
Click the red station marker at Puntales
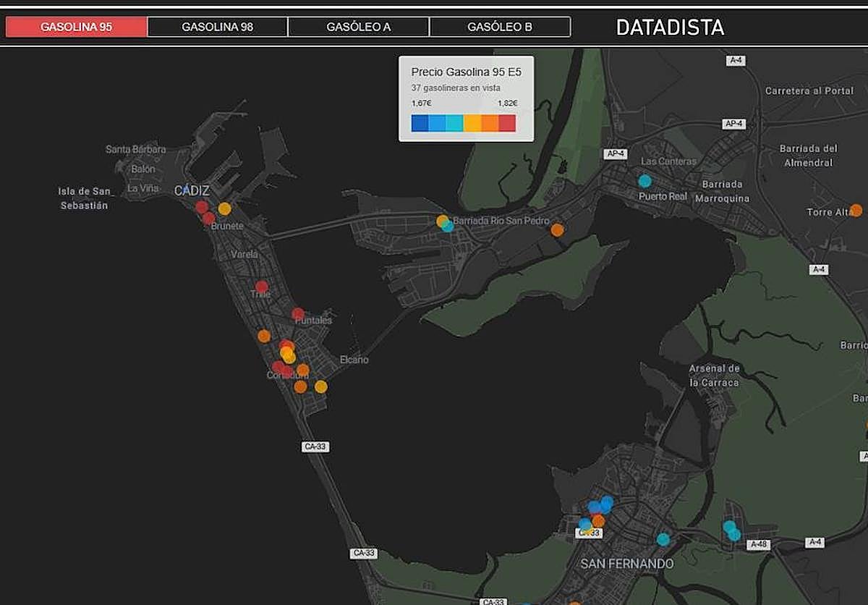click(x=298, y=313)
